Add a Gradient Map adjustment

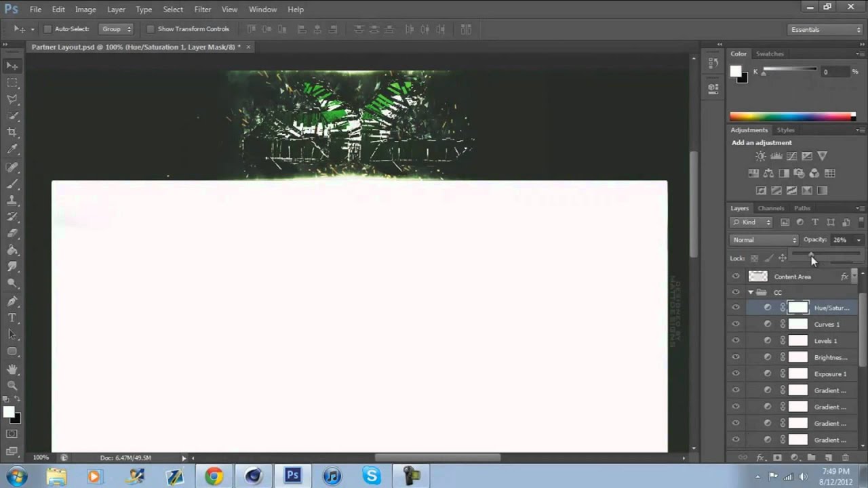coord(823,190)
